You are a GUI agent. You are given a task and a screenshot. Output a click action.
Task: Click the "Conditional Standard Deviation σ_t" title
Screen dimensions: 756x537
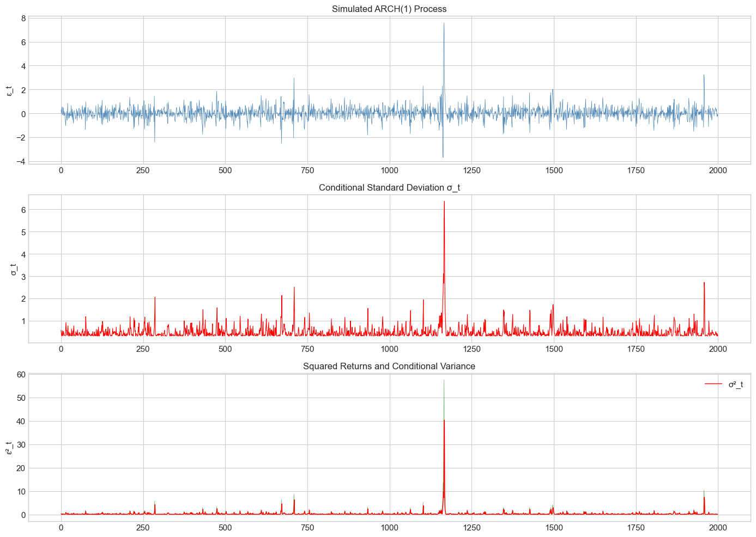(389, 187)
